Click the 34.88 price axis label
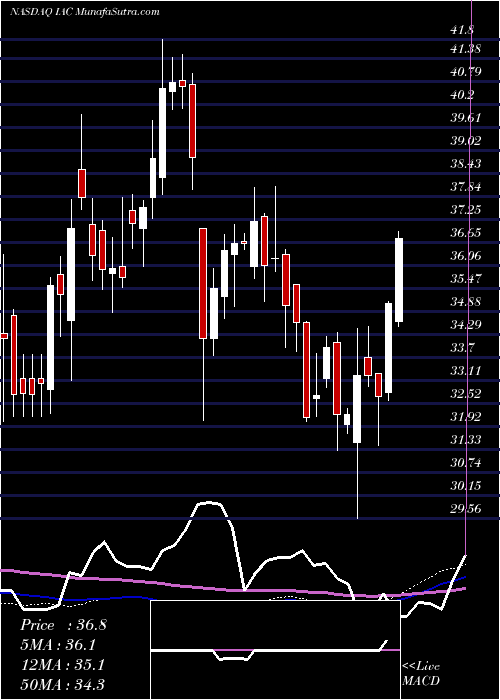Viewport: 500px width, 700px height. coord(466,301)
